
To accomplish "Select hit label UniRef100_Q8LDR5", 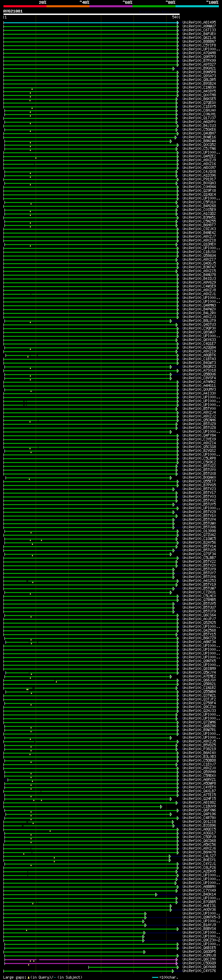I will click(199, 80).
